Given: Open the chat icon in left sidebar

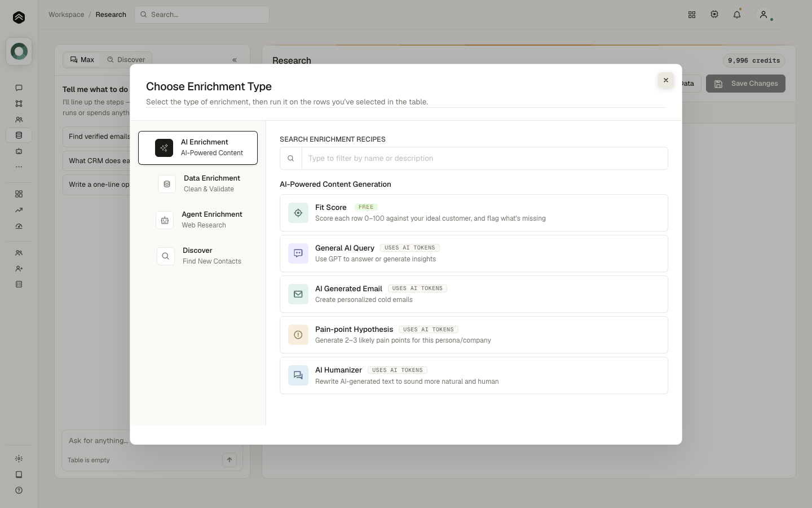Looking at the screenshot, I should pyautogui.click(x=19, y=87).
